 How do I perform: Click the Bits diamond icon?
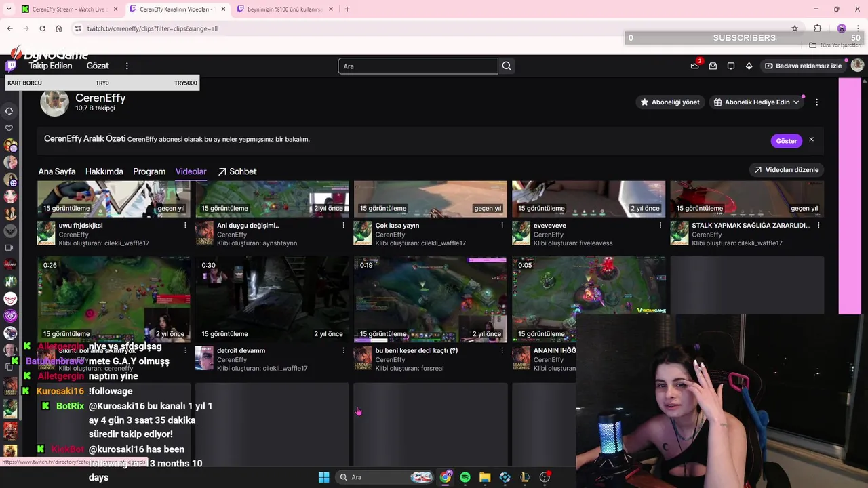[749, 66]
